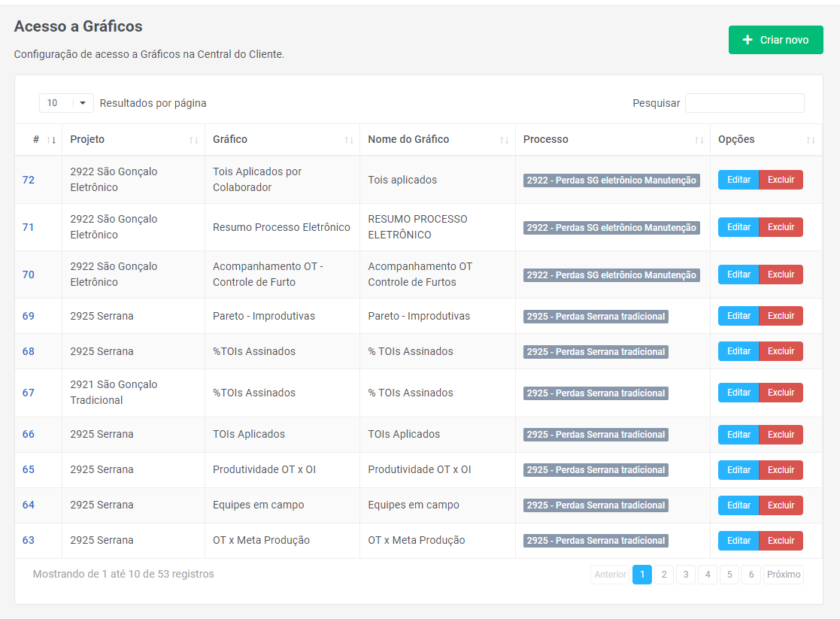Sort by Nome do Gráfico column icon
The image size is (840, 619).
tap(504, 140)
